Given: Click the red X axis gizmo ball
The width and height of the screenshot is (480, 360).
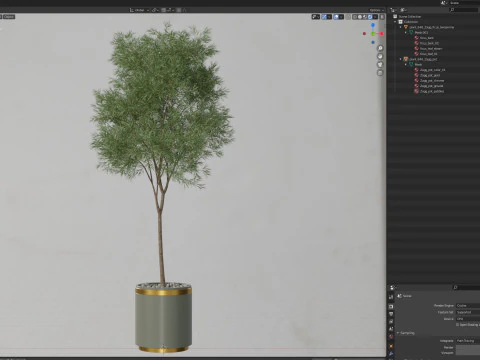Looking at the screenshot, I should 381,34.
